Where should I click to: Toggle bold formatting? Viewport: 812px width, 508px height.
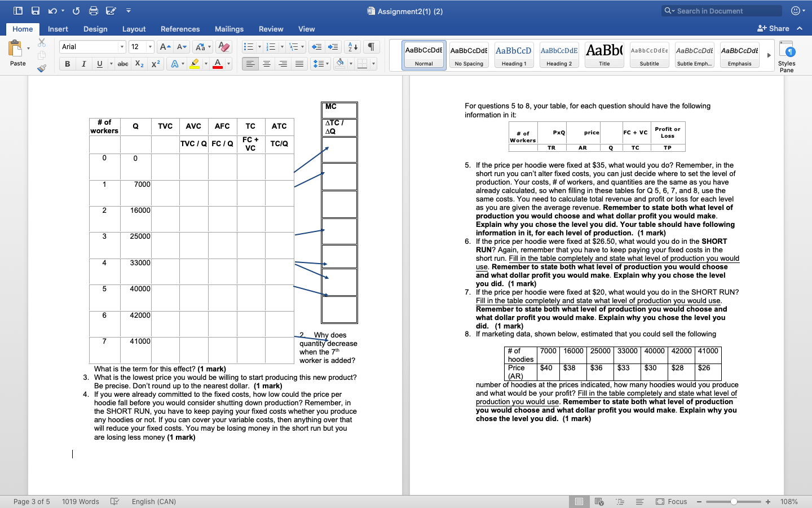tap(68, 64)
